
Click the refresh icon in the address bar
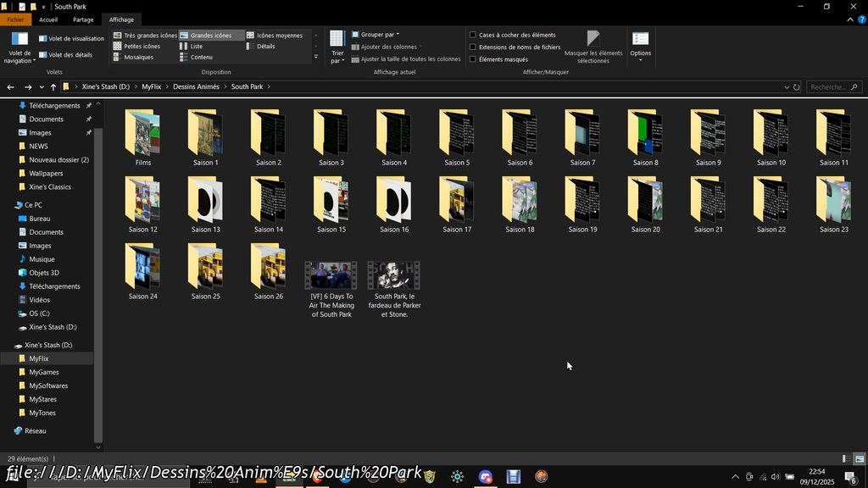tap(796, 87)
